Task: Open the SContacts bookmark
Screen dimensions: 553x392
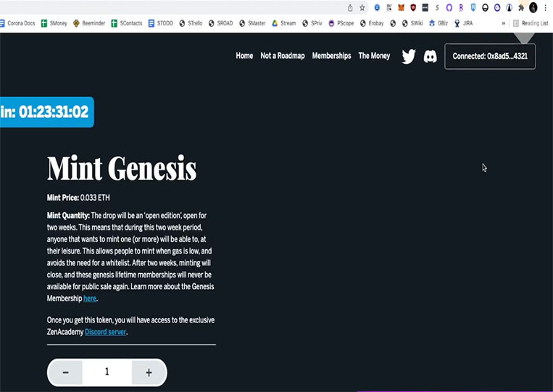Action: point(127,23)
